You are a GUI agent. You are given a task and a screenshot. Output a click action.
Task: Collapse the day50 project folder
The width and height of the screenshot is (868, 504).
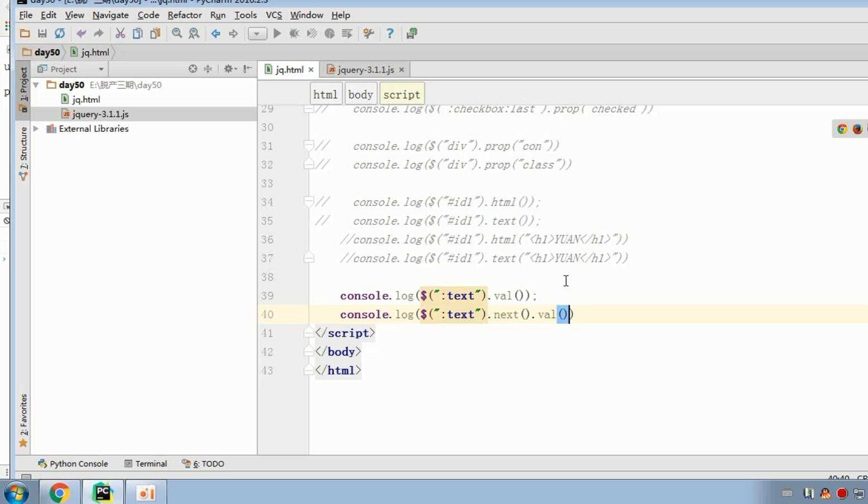[x=36, y=85]
